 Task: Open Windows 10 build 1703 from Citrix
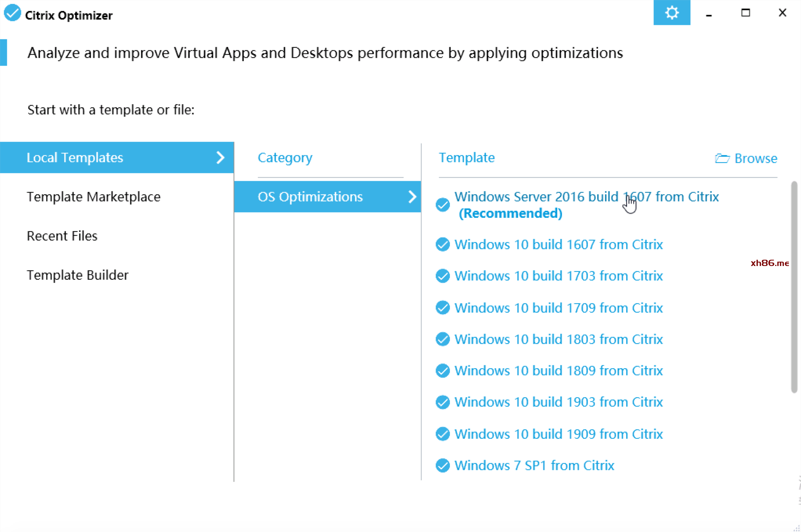pos(558,276)
